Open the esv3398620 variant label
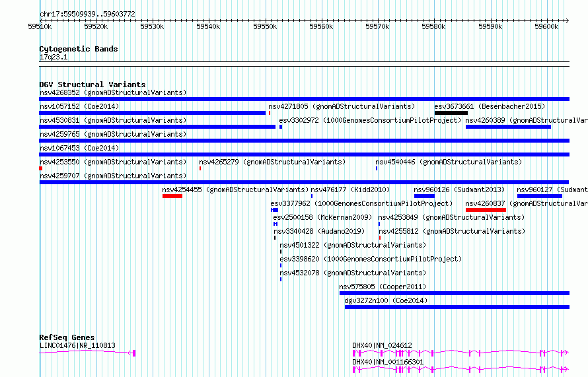This screenshot has height=377, width=588. [371, 259]
